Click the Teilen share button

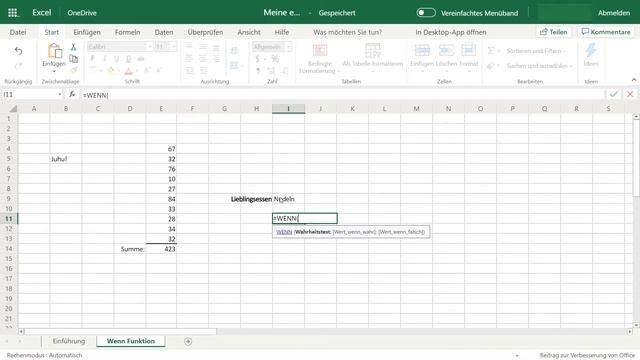coord(553,32)
